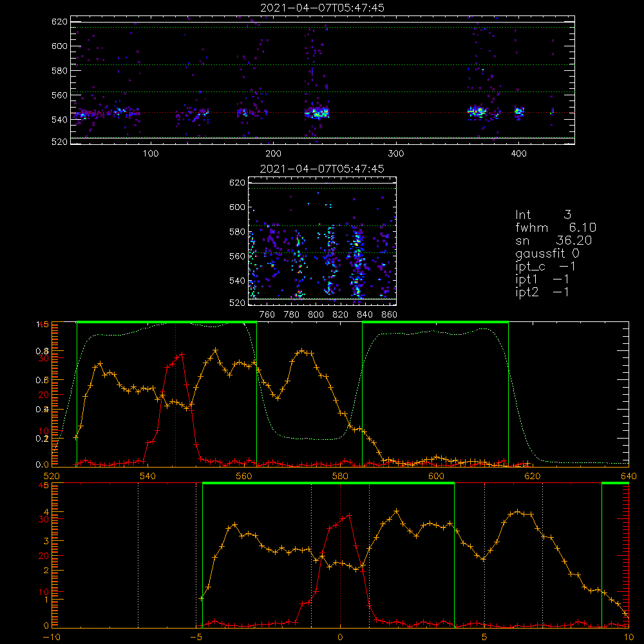Click y-axis label 580 on top plot
Viewport: 644px width, 644px height.
59,71
